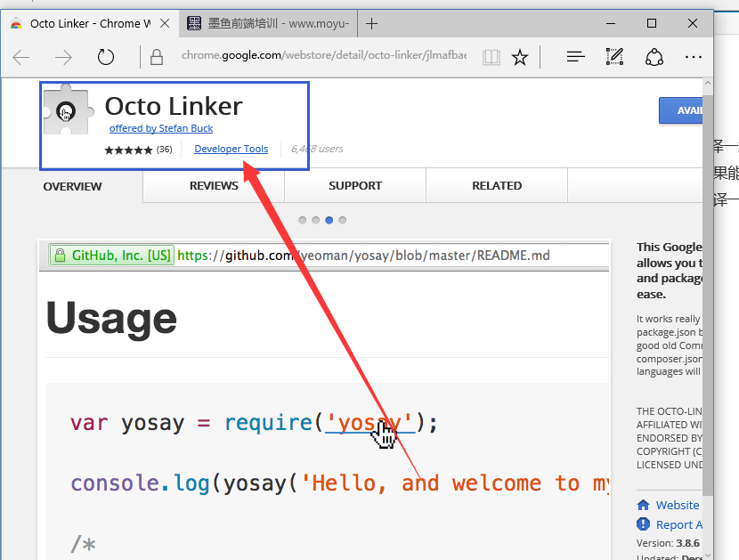Refresh the current page
The image size is (739, 560).
click(106, 58)
